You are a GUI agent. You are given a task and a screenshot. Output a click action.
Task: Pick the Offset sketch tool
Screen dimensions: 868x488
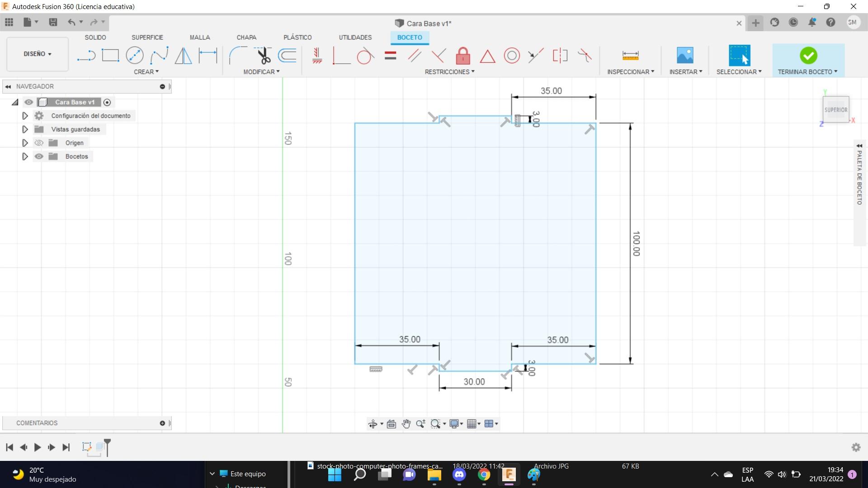coord(288,56)
